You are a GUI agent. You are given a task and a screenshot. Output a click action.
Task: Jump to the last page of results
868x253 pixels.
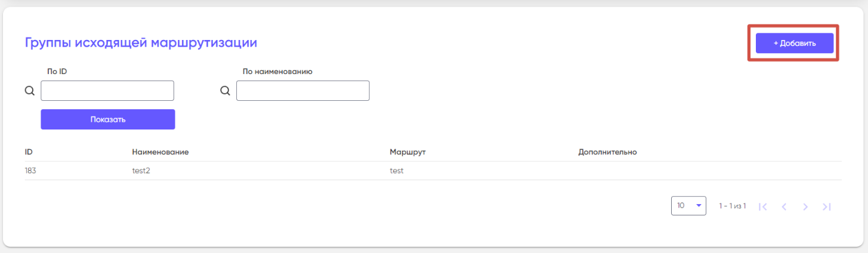(826, 206)
